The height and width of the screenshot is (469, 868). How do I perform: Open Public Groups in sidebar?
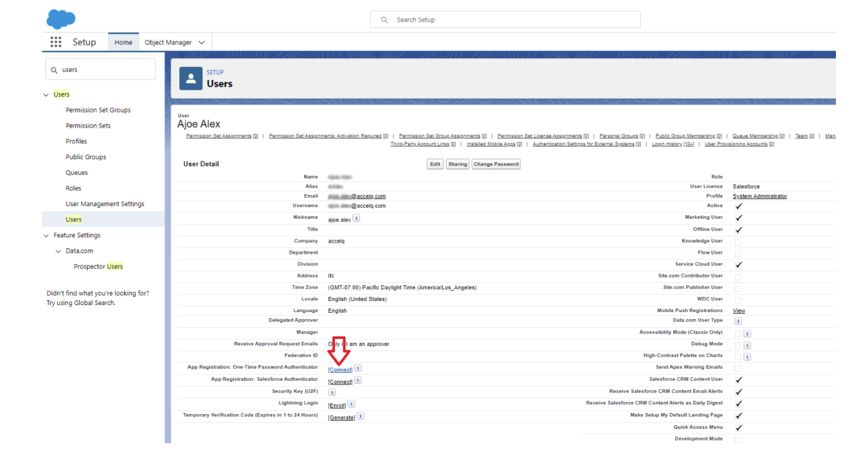(86, 157)
